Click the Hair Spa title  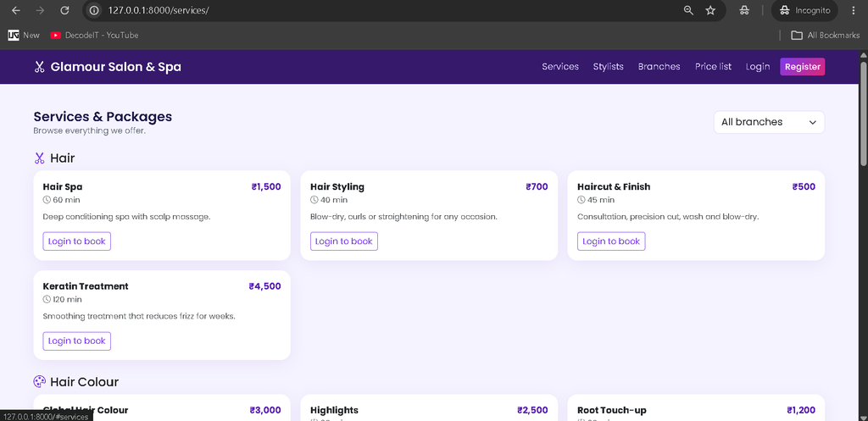63,187
